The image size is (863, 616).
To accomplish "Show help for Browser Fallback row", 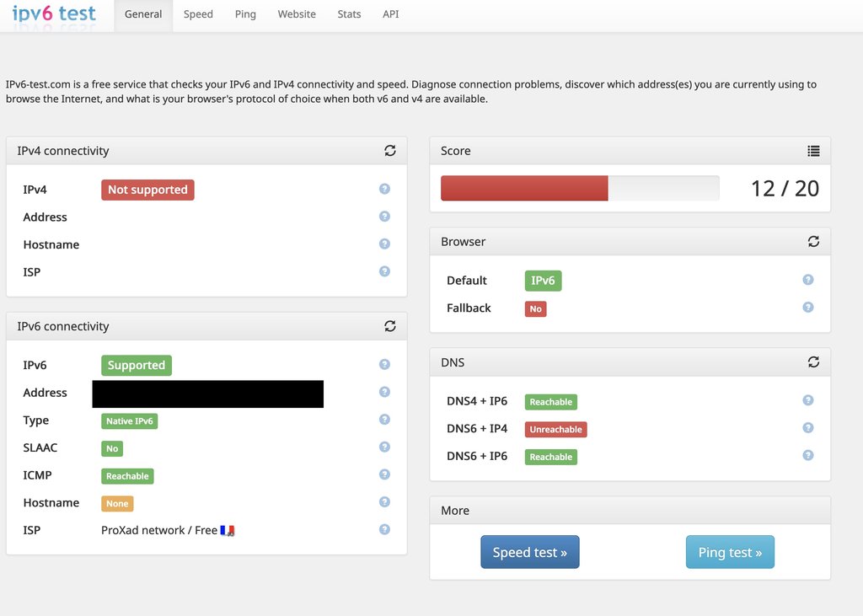I will pyautogui.click(x=807, y=308).
